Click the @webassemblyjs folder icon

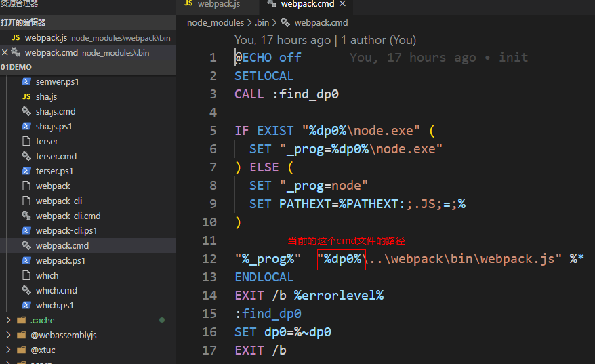pos(22,335)
